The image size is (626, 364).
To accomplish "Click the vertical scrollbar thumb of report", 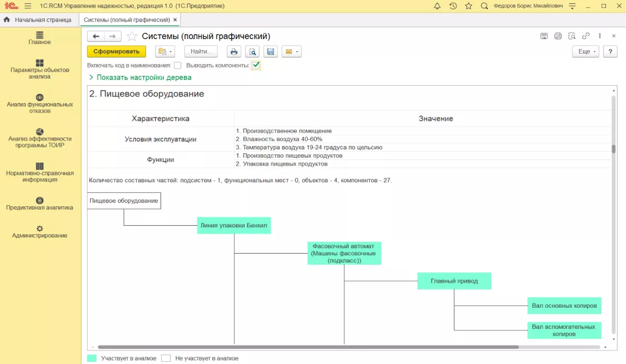I will (614, 149).
